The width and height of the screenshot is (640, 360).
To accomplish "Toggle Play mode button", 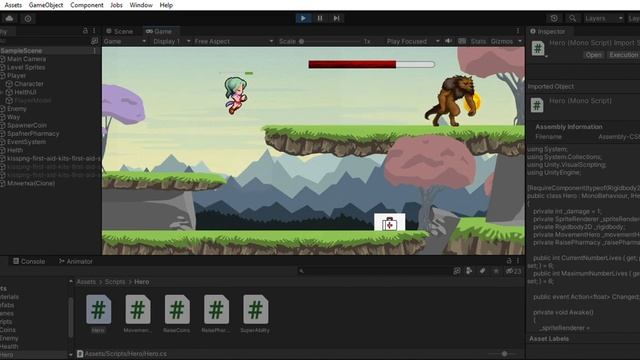I will pyautogui.click(x=303, y=18).
